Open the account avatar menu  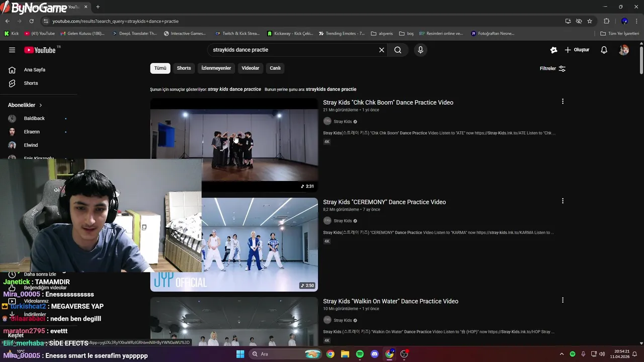point(624,50)
